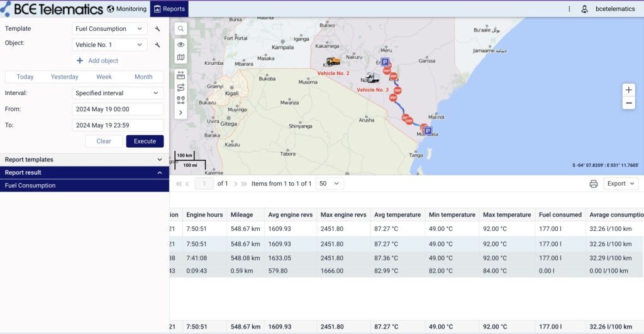Open the Specified interval dropdown
This screenshot has height=334, width=644.
coord(117,93)
